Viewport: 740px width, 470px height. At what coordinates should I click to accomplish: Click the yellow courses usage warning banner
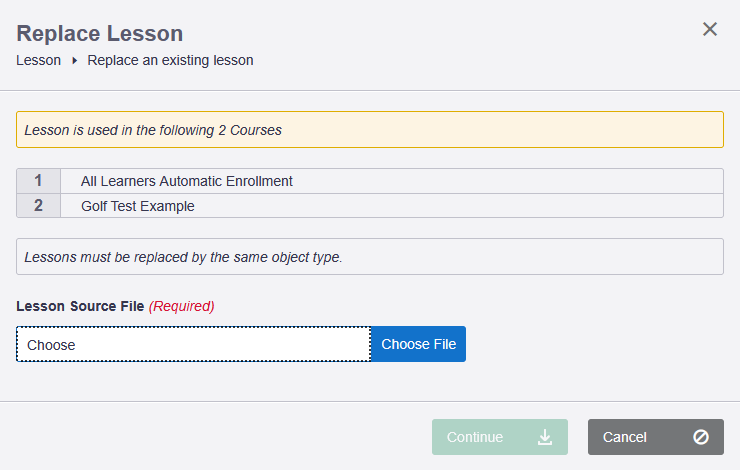[x=369, y=130]
